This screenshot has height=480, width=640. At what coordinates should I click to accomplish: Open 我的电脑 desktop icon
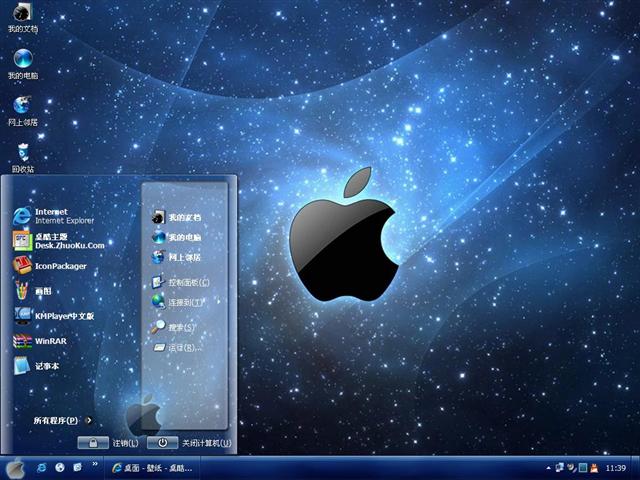23,64
